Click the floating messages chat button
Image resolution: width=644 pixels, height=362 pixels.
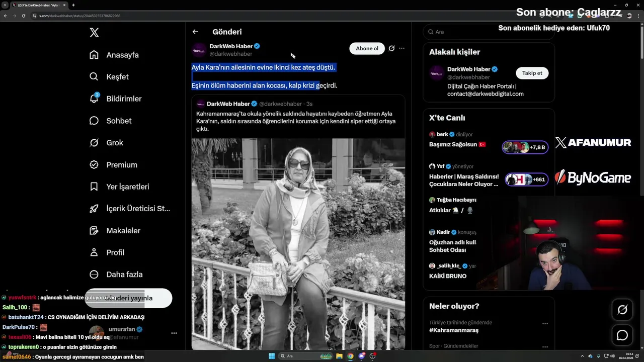[x=622, y=335]
